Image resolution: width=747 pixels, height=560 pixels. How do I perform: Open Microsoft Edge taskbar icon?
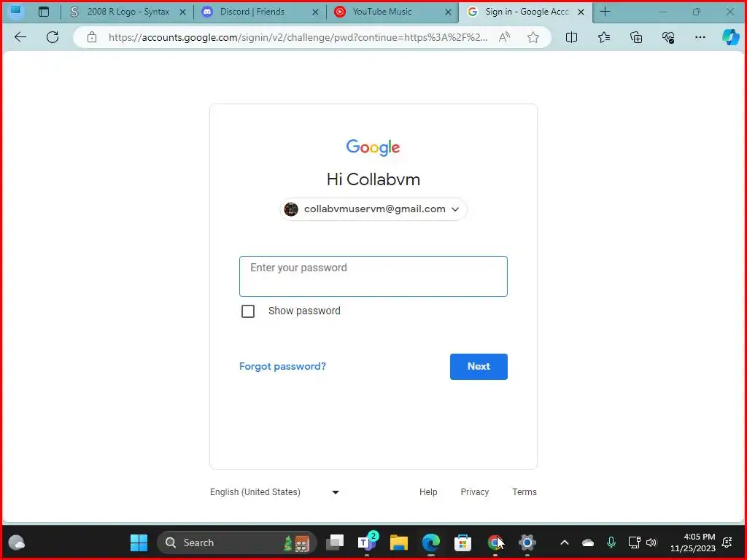430,542
